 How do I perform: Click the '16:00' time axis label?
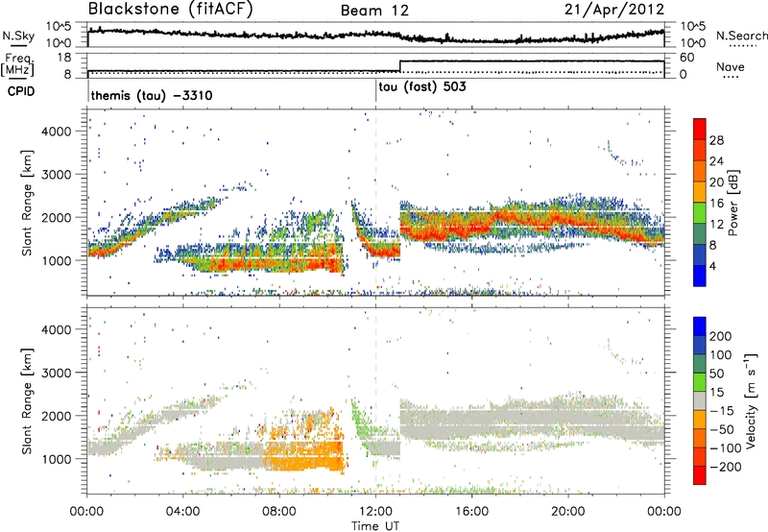point(471,512)
